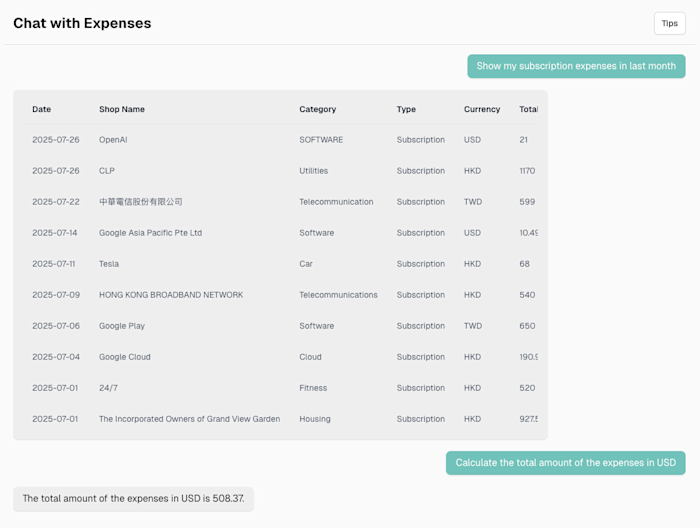Click the Telecommunication category in 中華電信 row

coord(336,202)
